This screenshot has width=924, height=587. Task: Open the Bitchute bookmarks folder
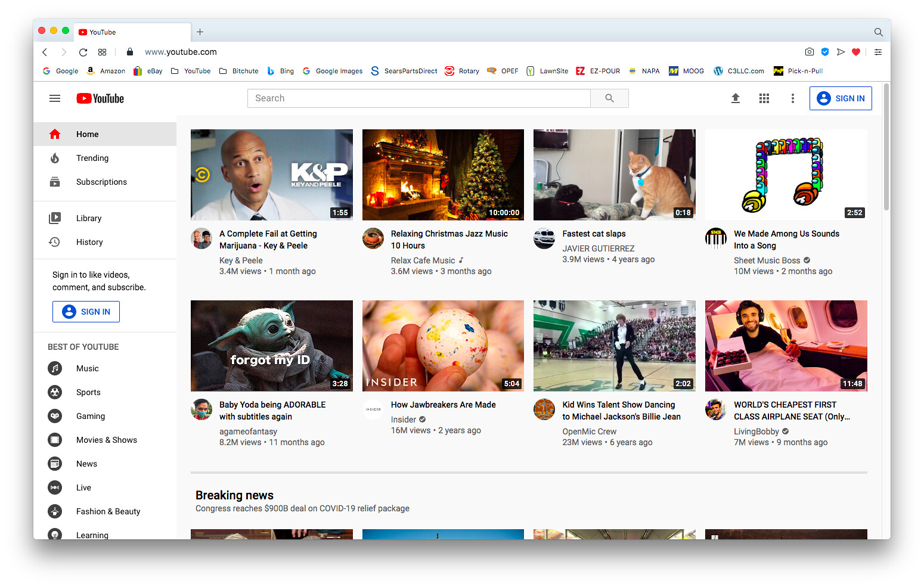pyautogui.click(x=239, y=71)
